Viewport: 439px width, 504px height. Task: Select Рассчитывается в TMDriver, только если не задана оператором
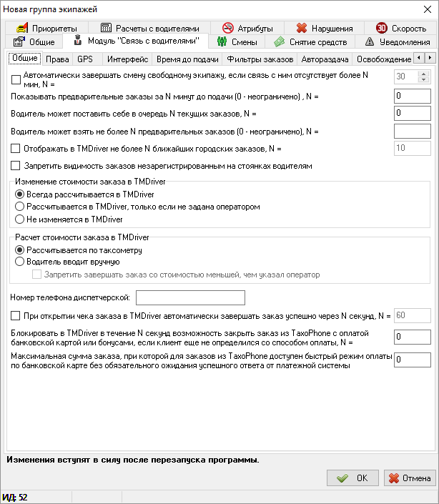tap(19, 207)
